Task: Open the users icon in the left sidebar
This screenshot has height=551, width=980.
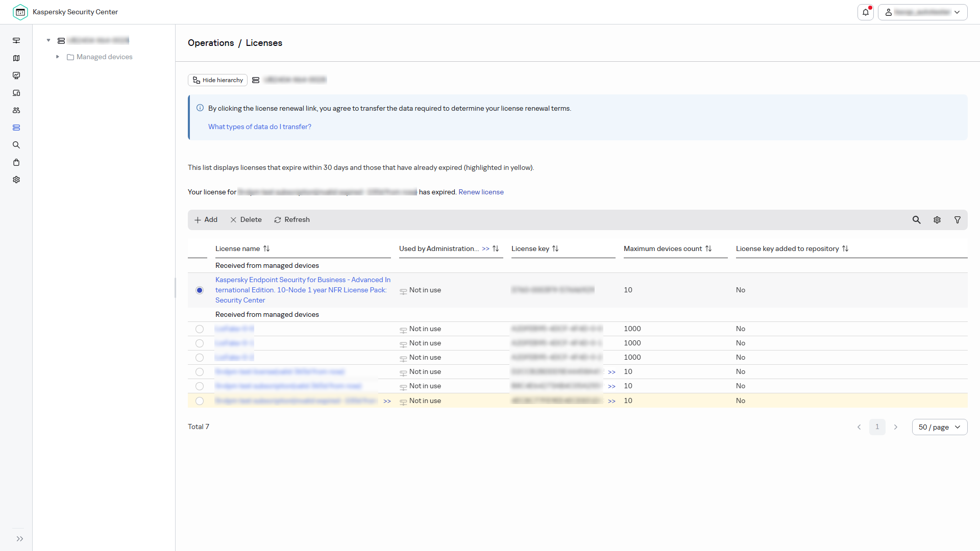Action: 16,110
